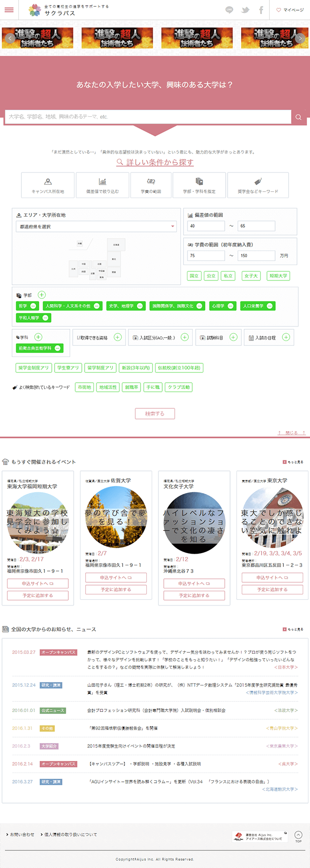Select the キャンパス所在地 tab
Viewport: 310px width, 868px height.
tap(48, 186)
